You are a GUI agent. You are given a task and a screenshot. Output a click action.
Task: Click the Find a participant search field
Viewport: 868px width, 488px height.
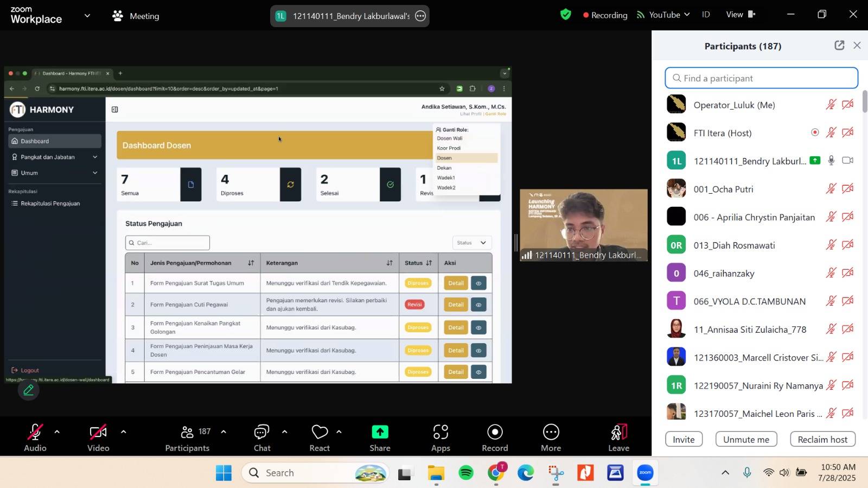(x=762, y=78)
